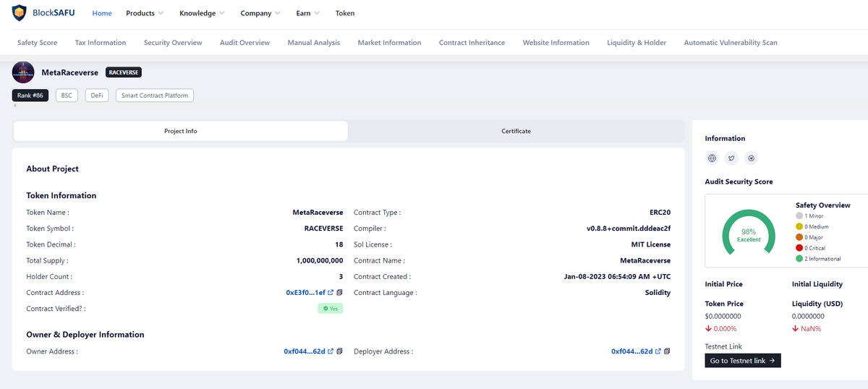
Task: Click the total supply value 1,000,000,000
Action: (x=320, y=260)
